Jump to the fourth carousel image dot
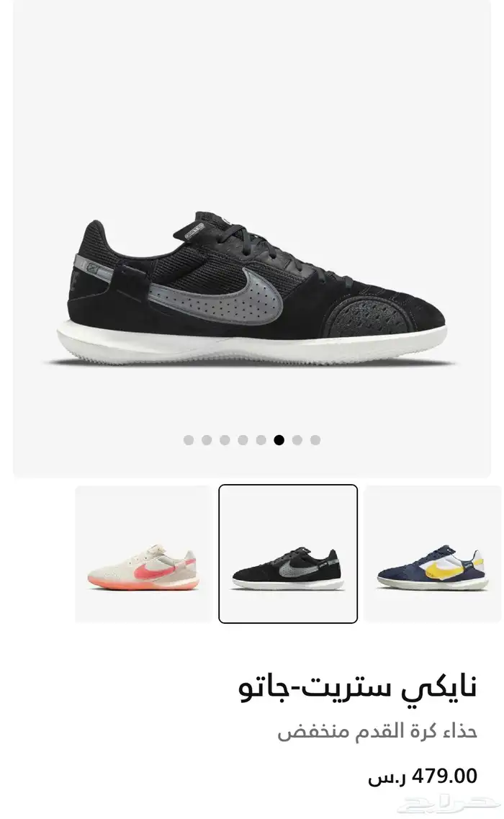504x819 pixels. tap(243, 440)
